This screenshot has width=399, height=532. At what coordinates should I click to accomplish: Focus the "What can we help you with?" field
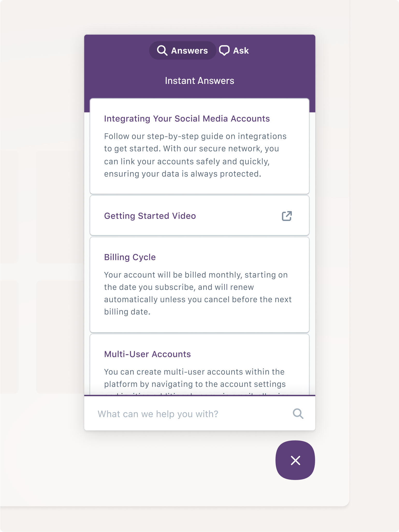tap(192, 414)
